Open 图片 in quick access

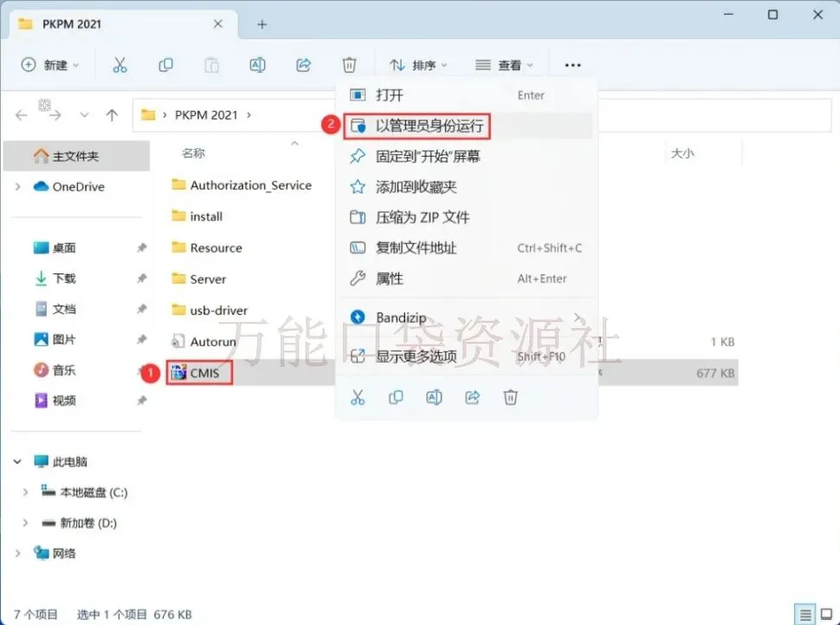coord(55,339)
